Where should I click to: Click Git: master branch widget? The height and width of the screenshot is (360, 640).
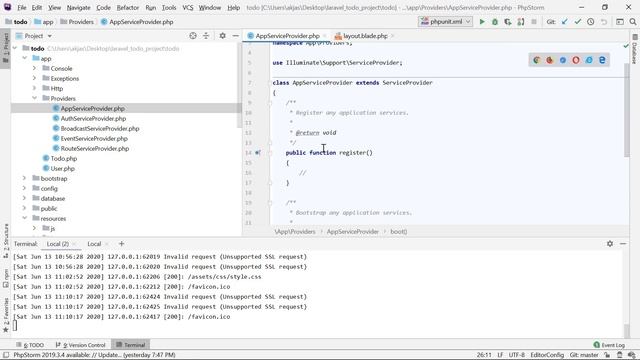click(584, 355)
